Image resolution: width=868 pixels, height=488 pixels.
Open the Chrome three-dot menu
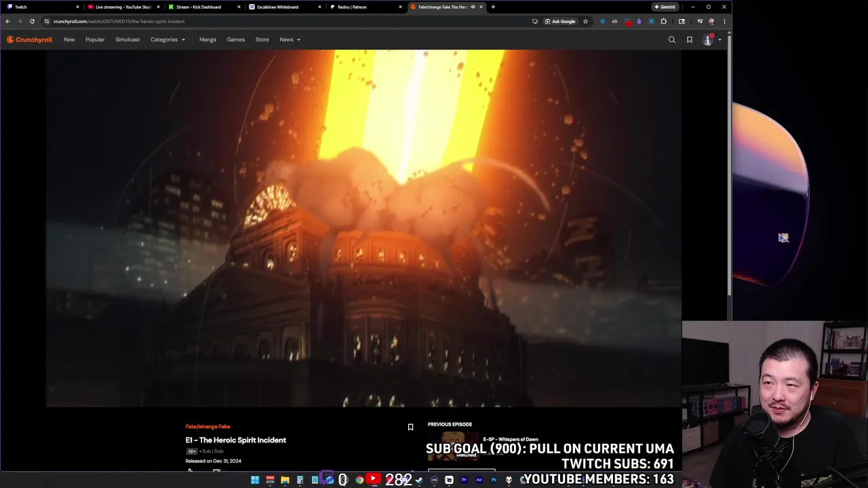(x=724, y=21)
